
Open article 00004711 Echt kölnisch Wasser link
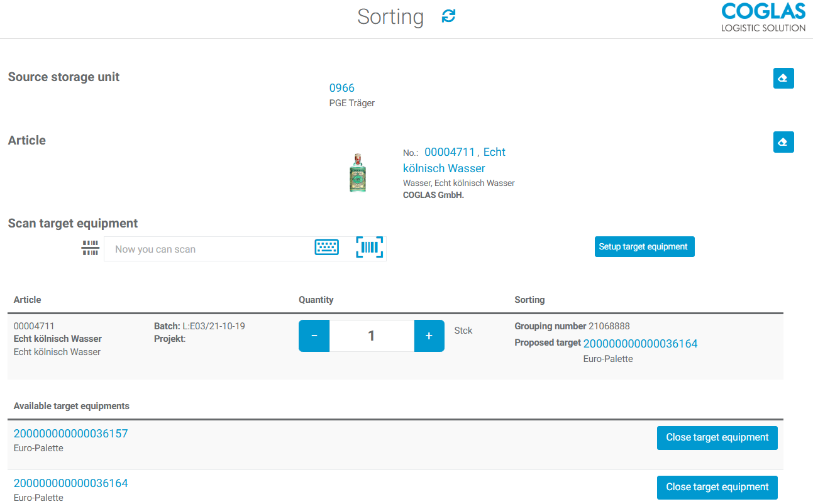(x=454, y=160)
